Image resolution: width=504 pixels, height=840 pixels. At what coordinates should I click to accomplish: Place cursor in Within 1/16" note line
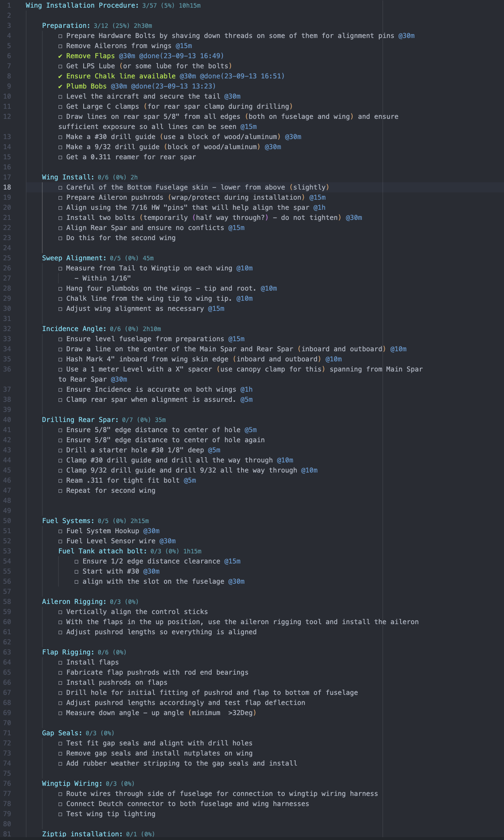(x=106, y=278)
